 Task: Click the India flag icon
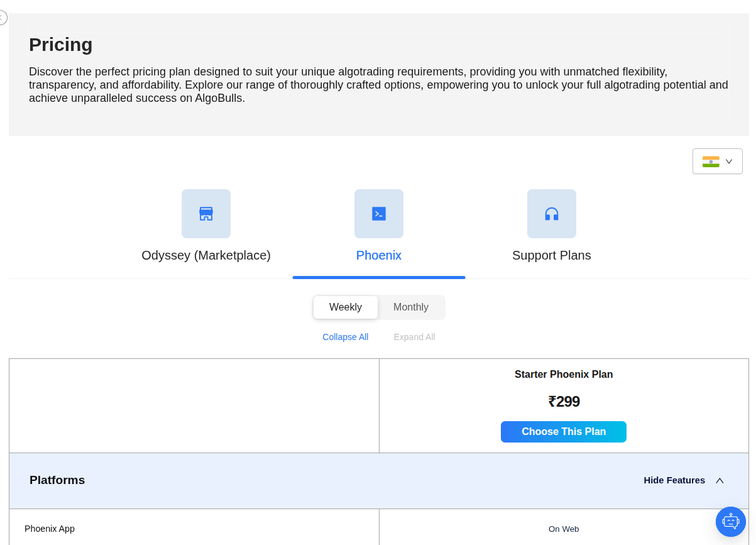[711, 162]
